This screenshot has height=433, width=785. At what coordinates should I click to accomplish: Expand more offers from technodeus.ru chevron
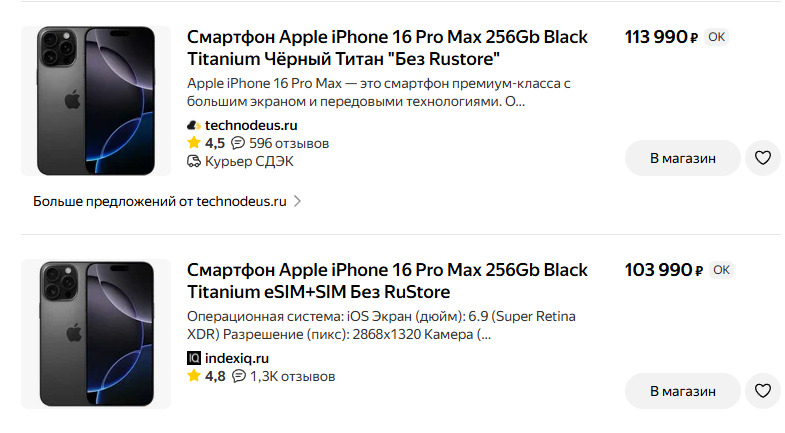click(297, 201)
